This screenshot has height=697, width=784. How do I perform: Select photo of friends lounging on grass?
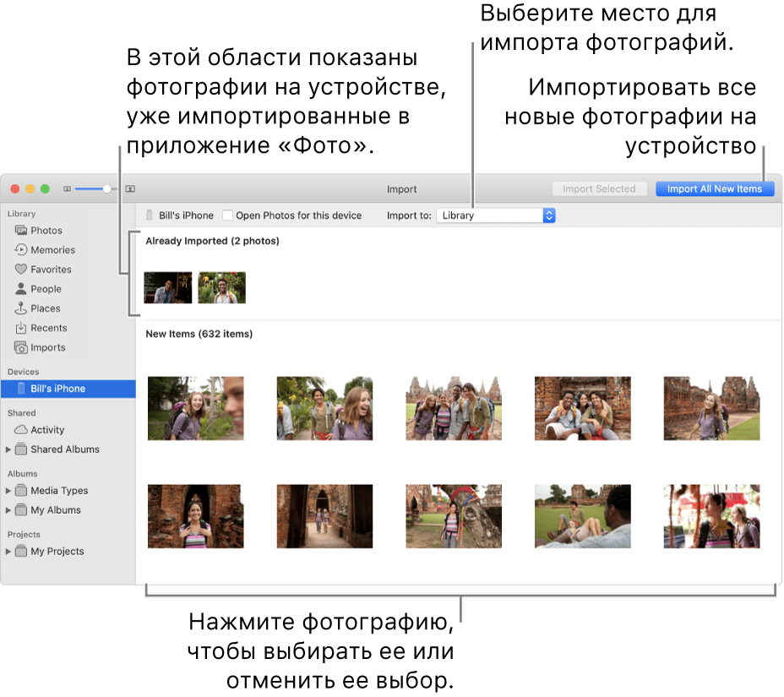tap(582, 516)
